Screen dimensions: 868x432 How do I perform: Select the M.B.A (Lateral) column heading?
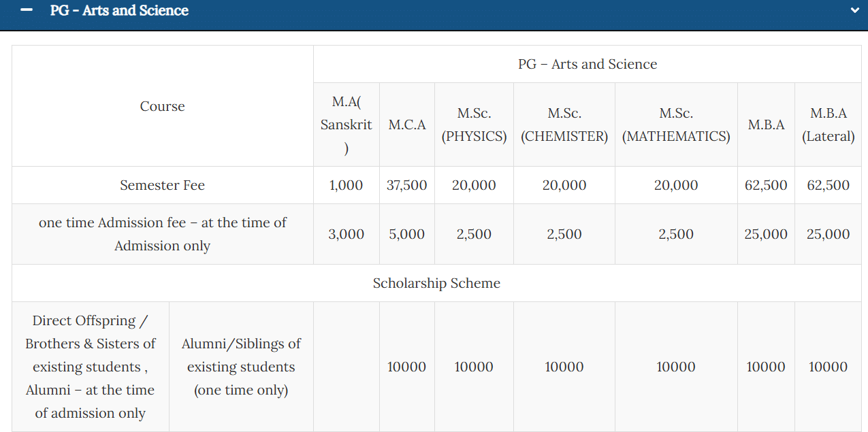[x=828, y=124]
